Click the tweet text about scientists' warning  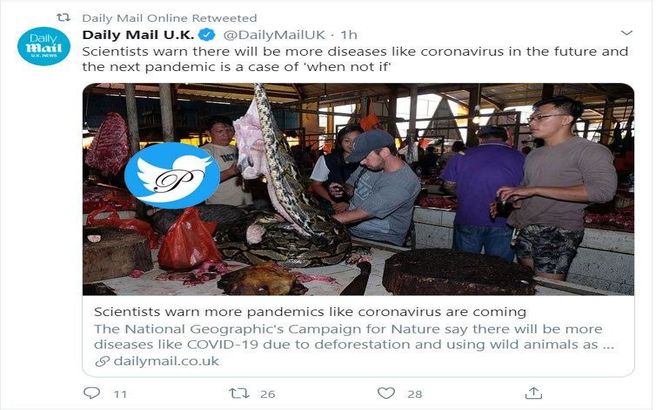[x=355, y=59]
